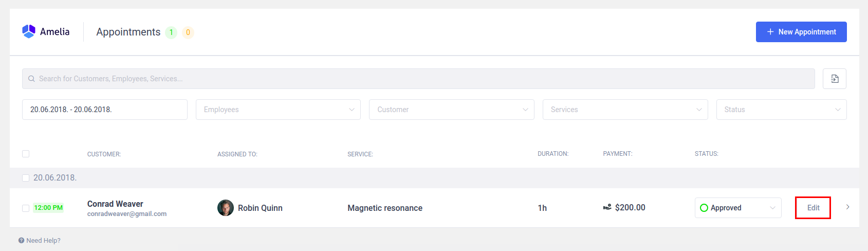Click the Amelia logo icon
Image resolution: width=868 pixels, height=251 pixels.
coord(29,31)
